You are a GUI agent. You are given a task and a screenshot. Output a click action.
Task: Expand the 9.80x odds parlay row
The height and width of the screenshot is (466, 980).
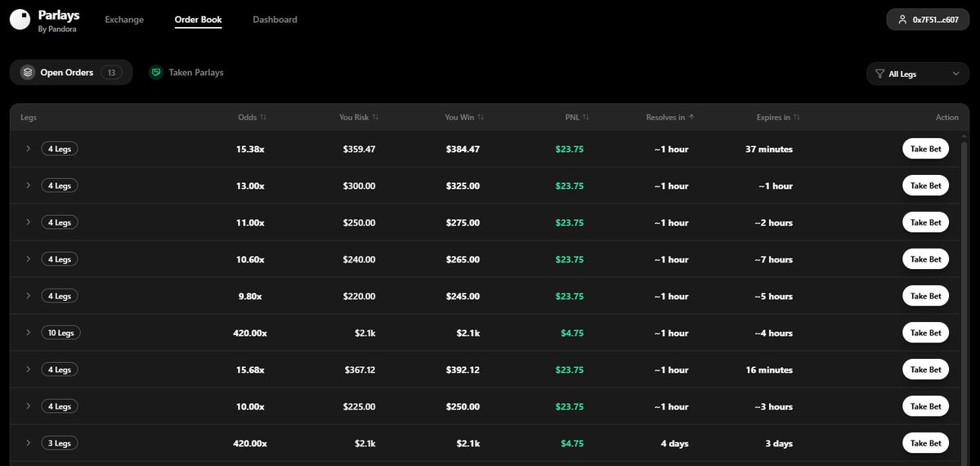[x=28, y=296]
